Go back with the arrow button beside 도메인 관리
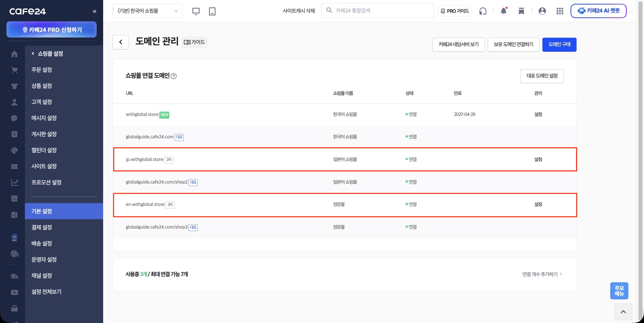Screen dimensions: 644x323 point(121,42)
